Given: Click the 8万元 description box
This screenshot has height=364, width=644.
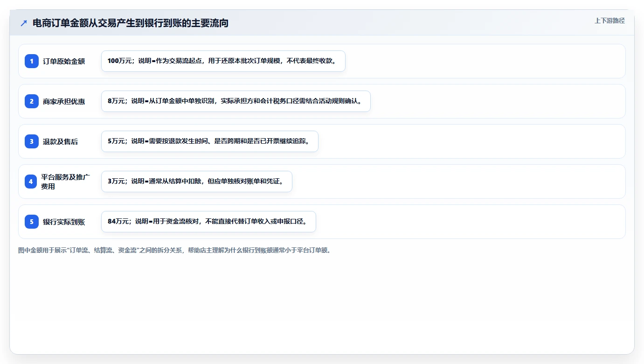Looking at the screenshot, I should point(236,101).
